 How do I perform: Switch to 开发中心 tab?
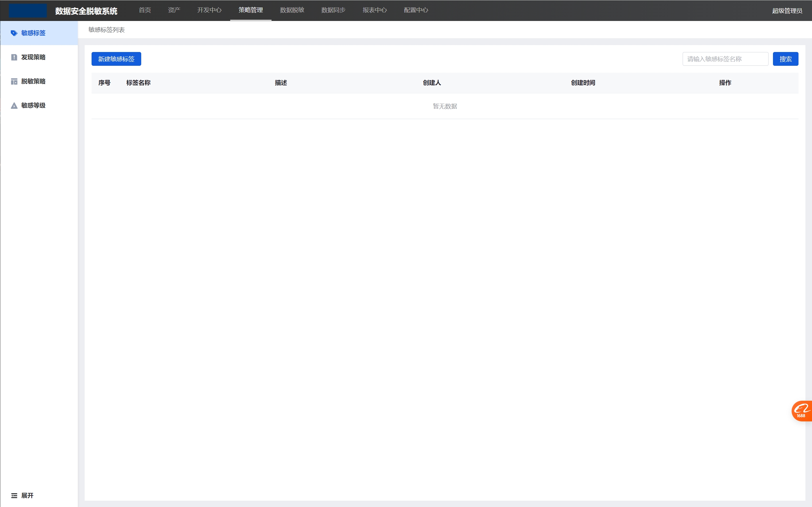[209, 10]
